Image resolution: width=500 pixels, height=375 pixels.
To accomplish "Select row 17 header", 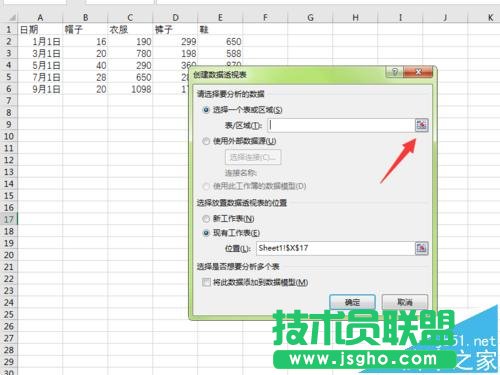I will pos(9,219).
